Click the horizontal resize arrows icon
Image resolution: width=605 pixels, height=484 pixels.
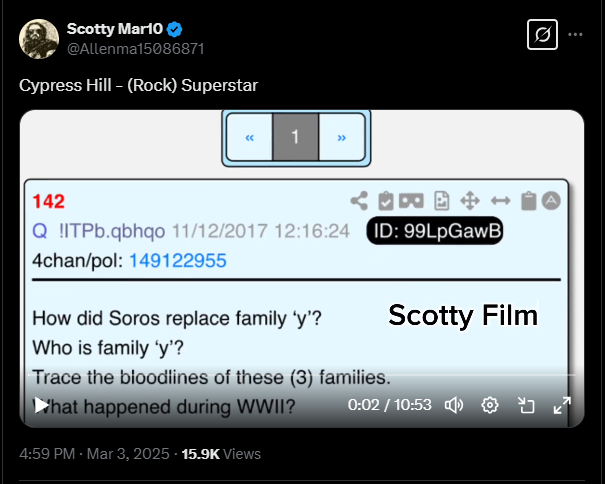coord(498,201)
